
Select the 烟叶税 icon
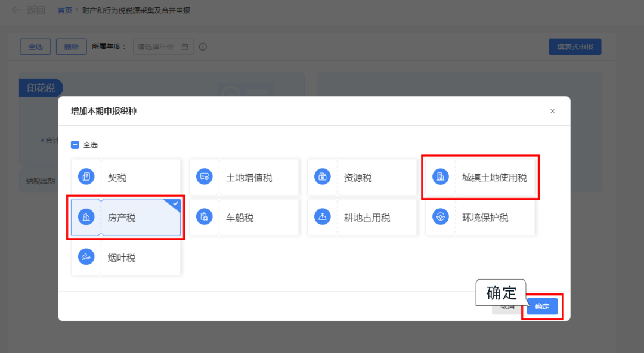point(86,257)
